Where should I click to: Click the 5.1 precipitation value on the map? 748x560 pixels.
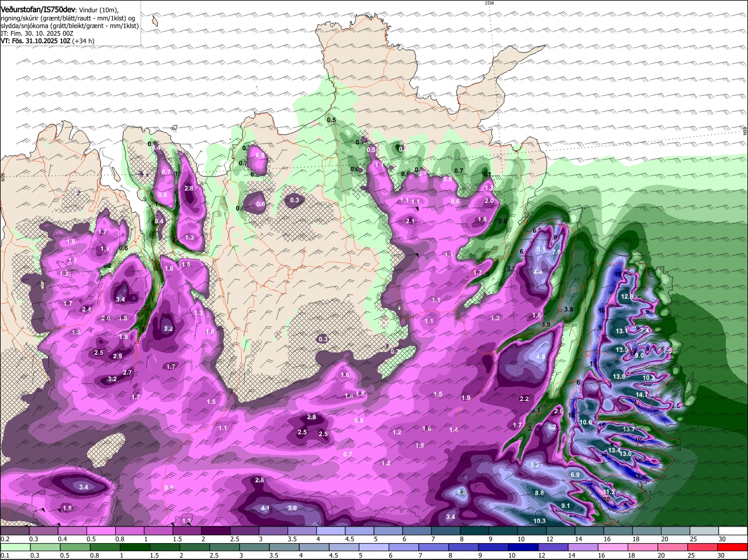(x=541, y=250)
